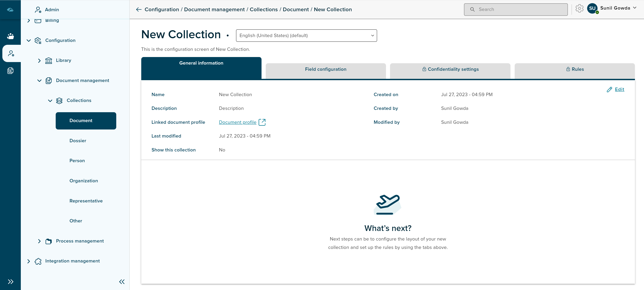This screenshot has width=644, height=290.
Task: Click the SU user avatar
Action: (x=592, y=9)
